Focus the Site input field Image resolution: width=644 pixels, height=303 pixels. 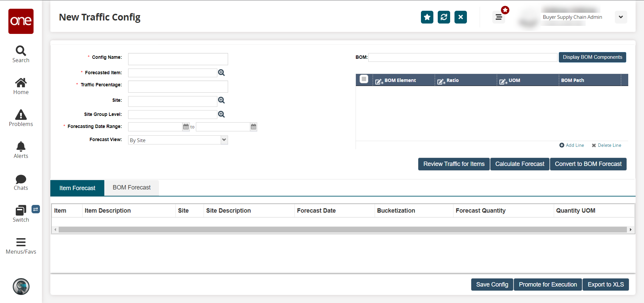click(173, 101)
